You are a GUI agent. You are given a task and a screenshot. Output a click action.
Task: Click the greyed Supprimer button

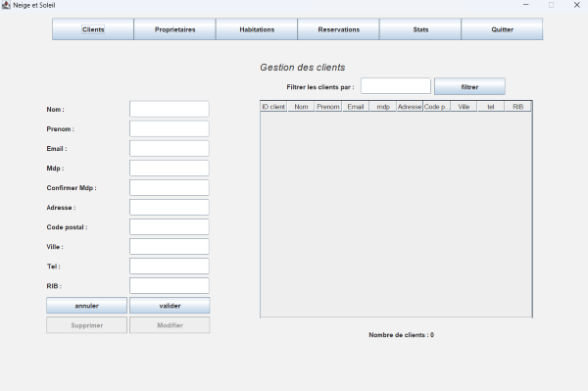pyautogui.click(x=86, y=325)
